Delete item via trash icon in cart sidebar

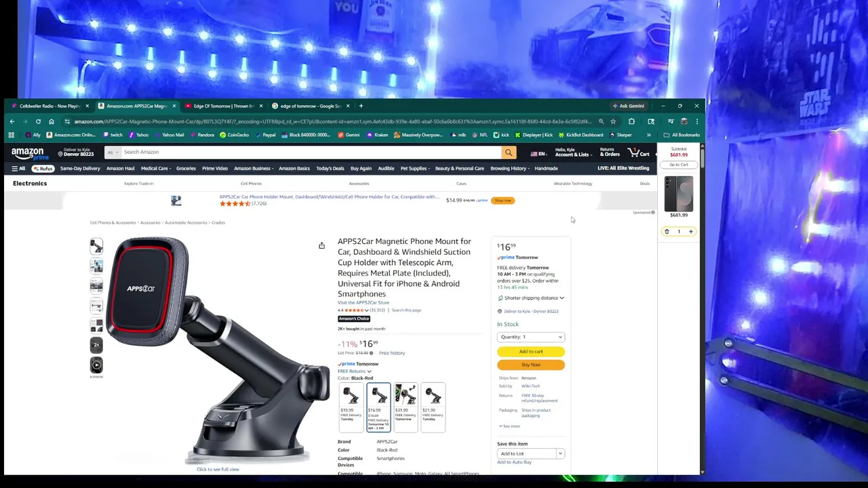coord(667,232)
